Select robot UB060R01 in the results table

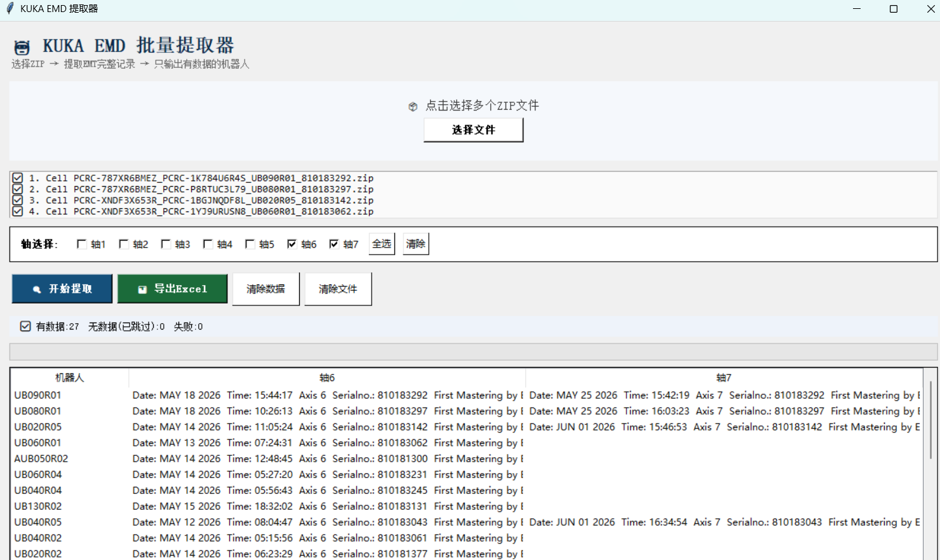point(38,443)
